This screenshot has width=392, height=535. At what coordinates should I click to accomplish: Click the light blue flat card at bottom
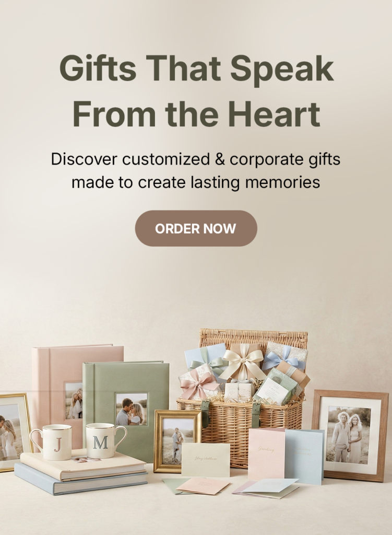pos(269,486)
